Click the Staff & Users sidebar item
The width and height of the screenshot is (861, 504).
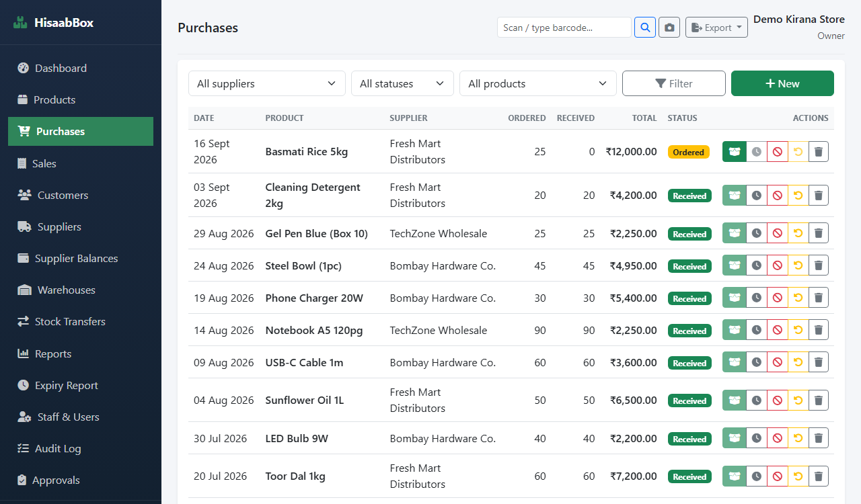point(81,417)
